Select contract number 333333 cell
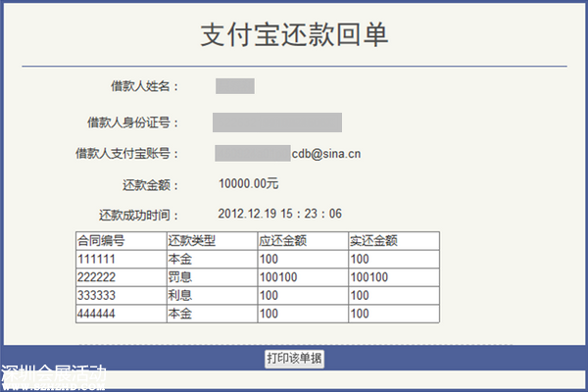Image resolution: width=588 pixels, height=392 pixels. click(x=122, y=296)
